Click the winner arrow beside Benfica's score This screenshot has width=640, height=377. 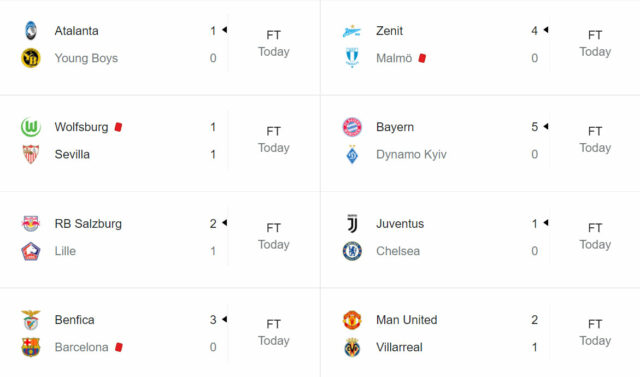pos(224,319)
